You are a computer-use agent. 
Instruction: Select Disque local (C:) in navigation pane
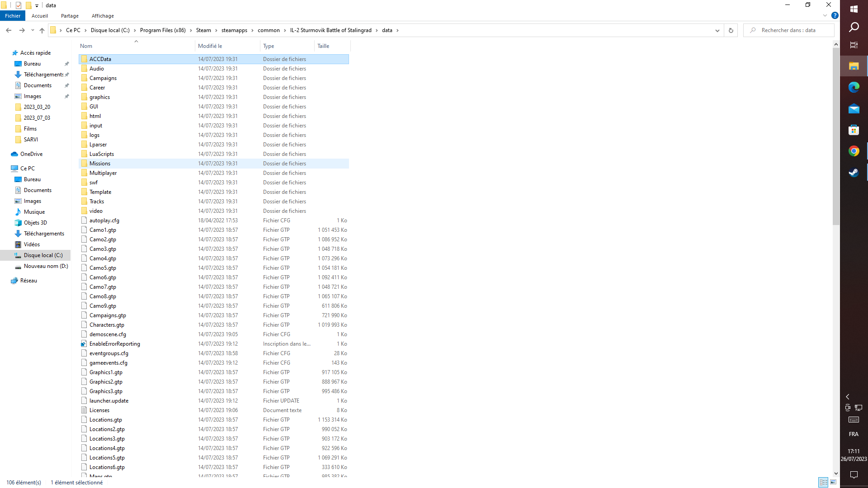click(x=43, y=255)
